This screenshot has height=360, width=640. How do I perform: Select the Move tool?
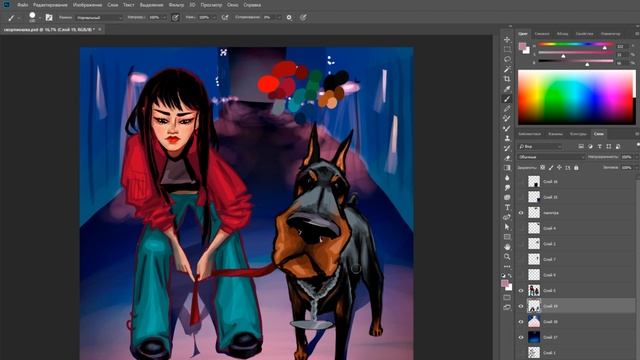pyautogui.click(x=507, y=40)
